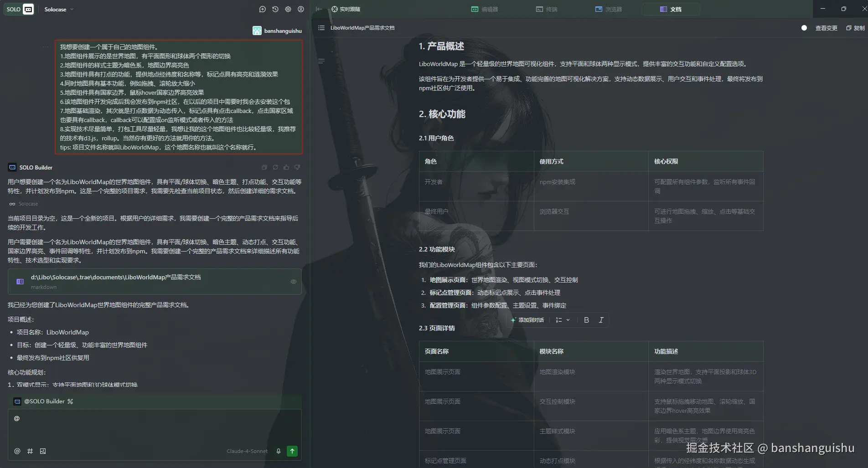
Task: Send the message with green arrow
Action: (292, 451)
